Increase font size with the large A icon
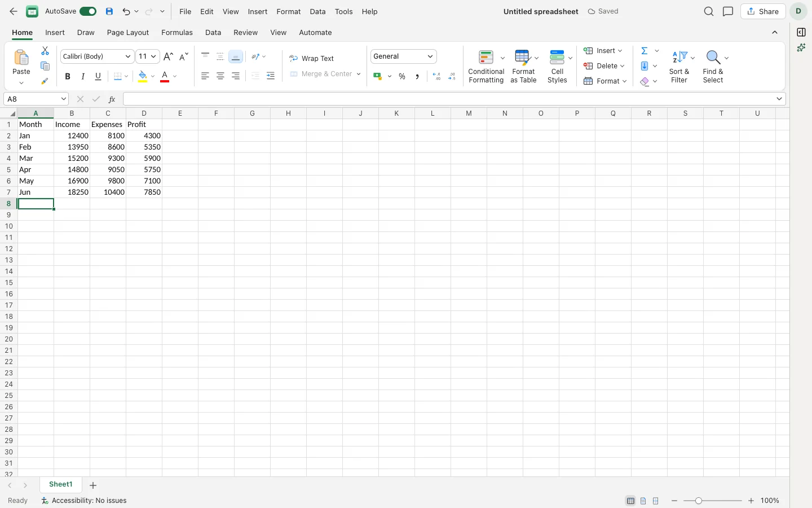This screenshot has width=812, height=508. [168, 56]
